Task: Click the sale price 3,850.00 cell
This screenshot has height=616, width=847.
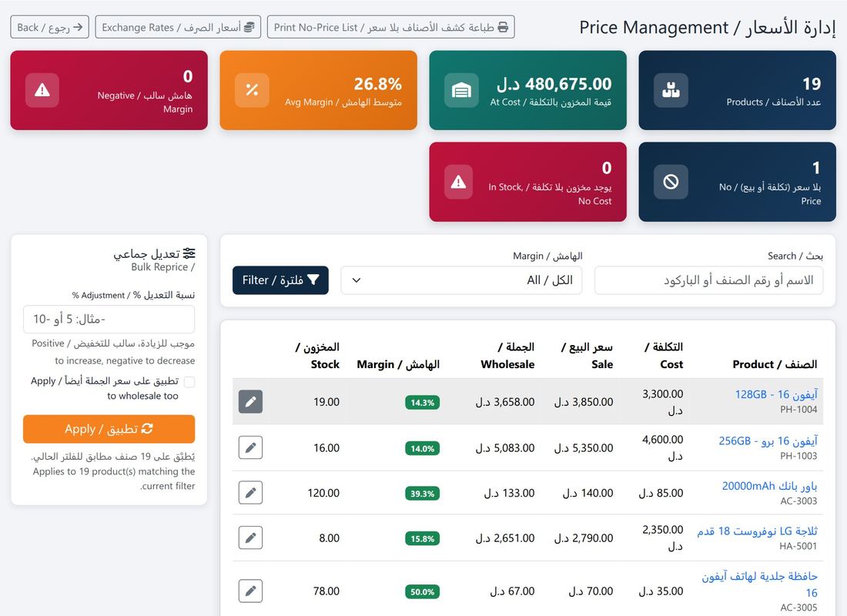Action: coord(584,402)
